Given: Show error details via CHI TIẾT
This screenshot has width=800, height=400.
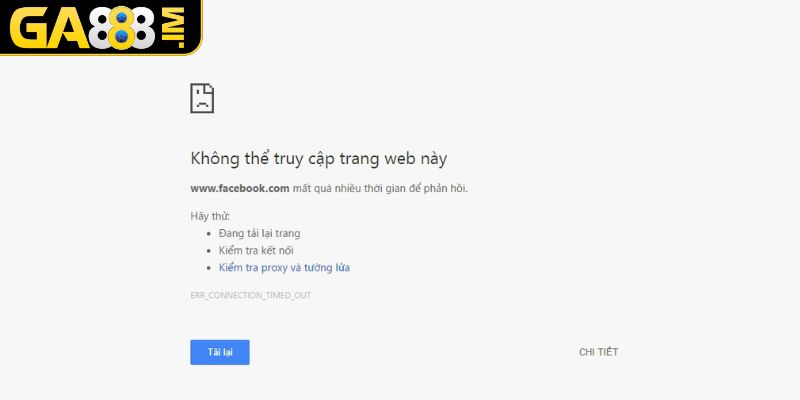Looking at the screenshot, I should tap(598, 352).
